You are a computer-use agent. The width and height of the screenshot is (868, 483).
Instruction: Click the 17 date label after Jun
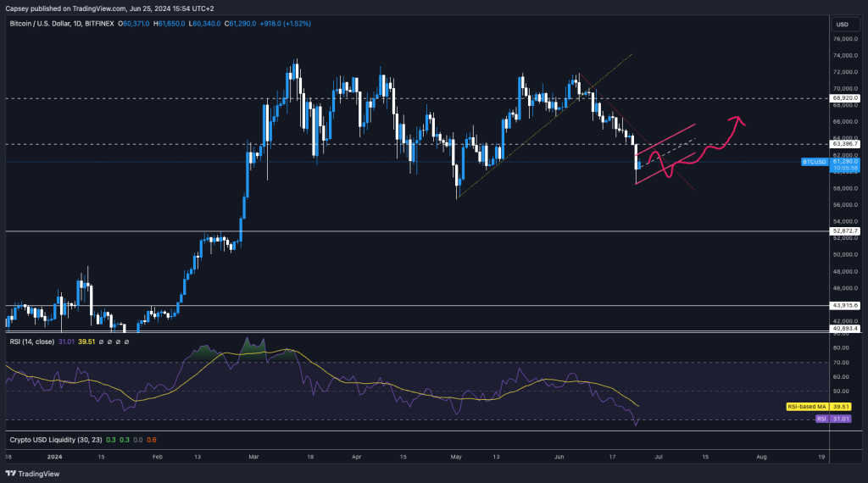(612, 457)
